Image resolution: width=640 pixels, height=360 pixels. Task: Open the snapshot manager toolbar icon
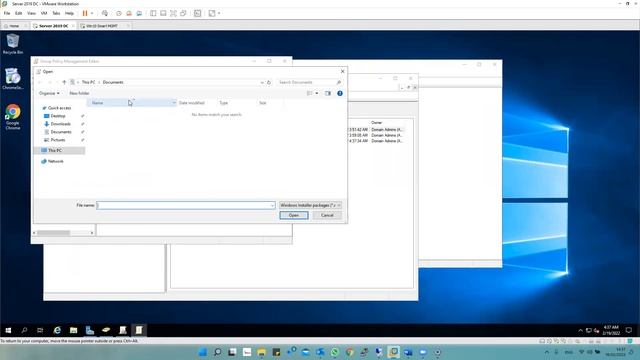pyautogui.click(x=139, y=13)
